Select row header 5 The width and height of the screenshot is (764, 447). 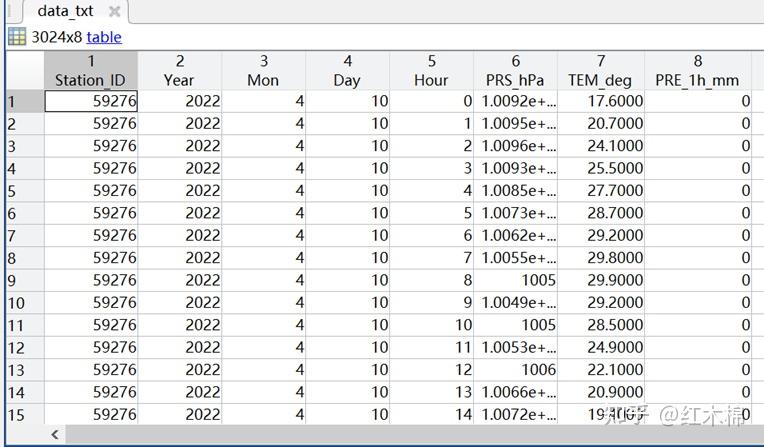coord(24,191)
